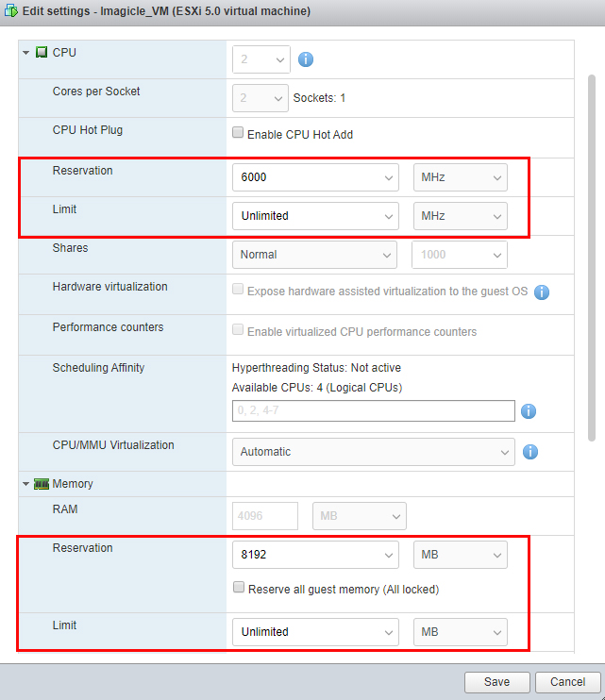Enable CPU Hot Add checkbox
This screenshot has height=700, width=605.
click(238, 134)
